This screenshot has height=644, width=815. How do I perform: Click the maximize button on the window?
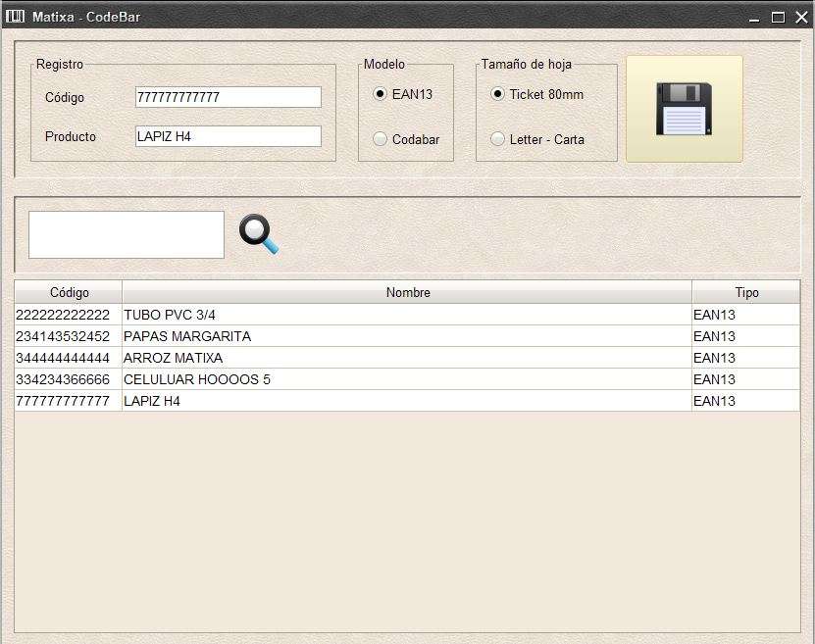point(780,16)
